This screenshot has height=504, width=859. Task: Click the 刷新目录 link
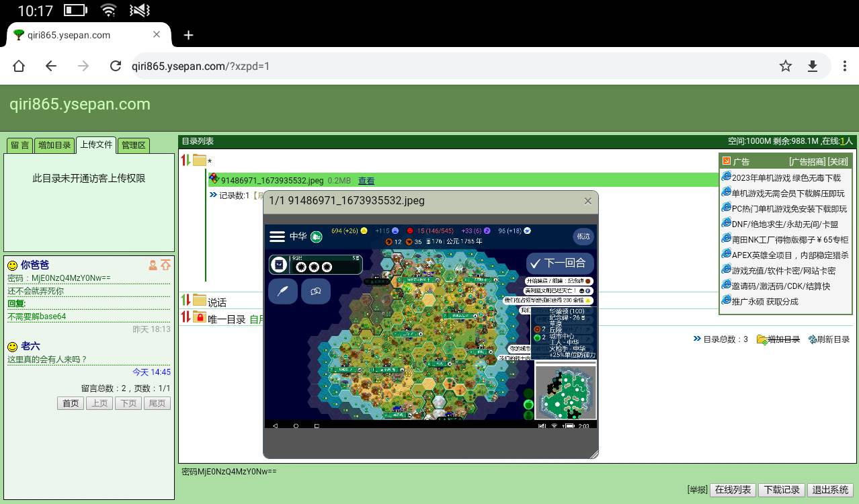[833, 339]
